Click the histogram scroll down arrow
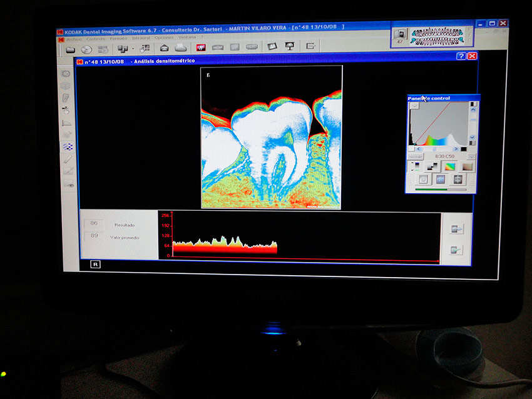 (473, 137)
